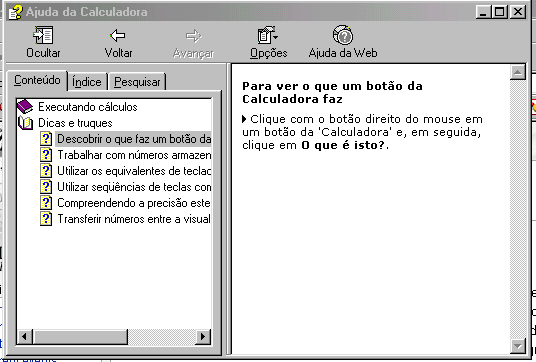Close the Ajuda da Calculadora window
This screenshot has height=362, width=536.
pos(518,12)
